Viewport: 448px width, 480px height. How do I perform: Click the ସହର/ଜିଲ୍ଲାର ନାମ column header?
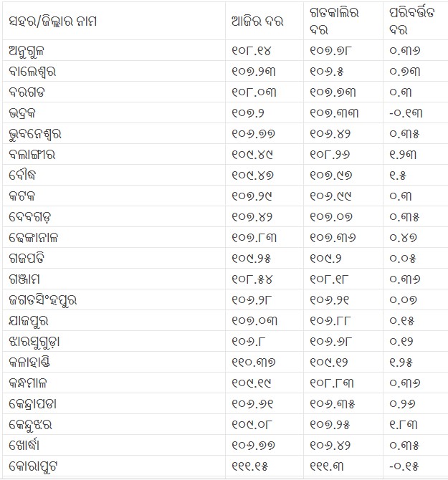[53, 21]
